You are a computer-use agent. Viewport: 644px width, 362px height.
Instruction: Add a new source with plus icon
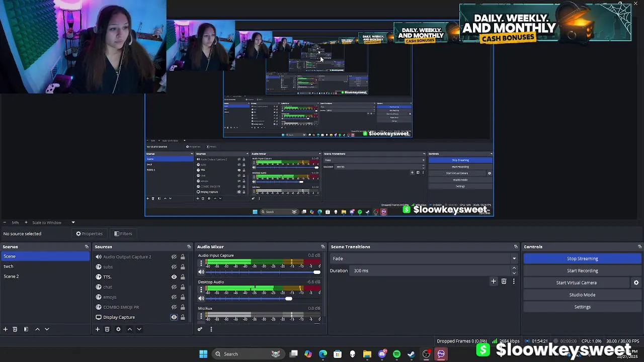point(98,329)
